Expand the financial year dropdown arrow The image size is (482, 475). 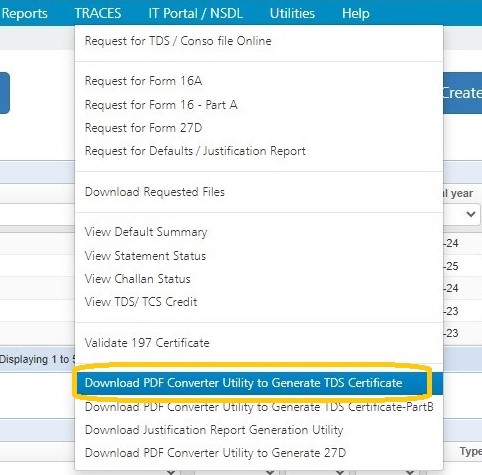click(x=470, y=214)
